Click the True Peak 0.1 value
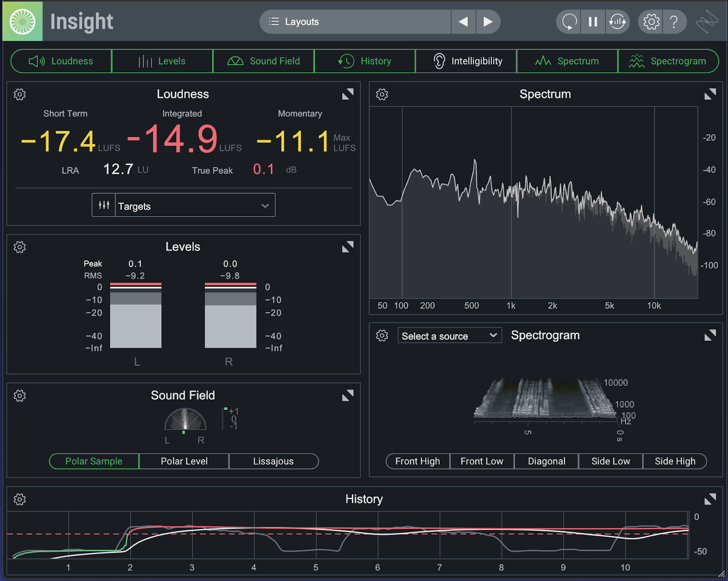Image resolution: width=728 pixels, height=581 pixels. click(263, 169)
